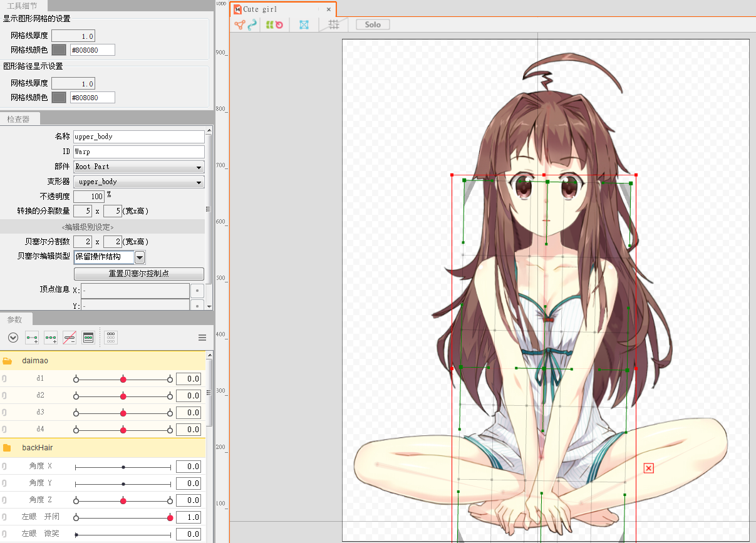Click the 角度 X slider track
Image resolution: width=756 pixels, height=543 pixels.
(123, 467)
